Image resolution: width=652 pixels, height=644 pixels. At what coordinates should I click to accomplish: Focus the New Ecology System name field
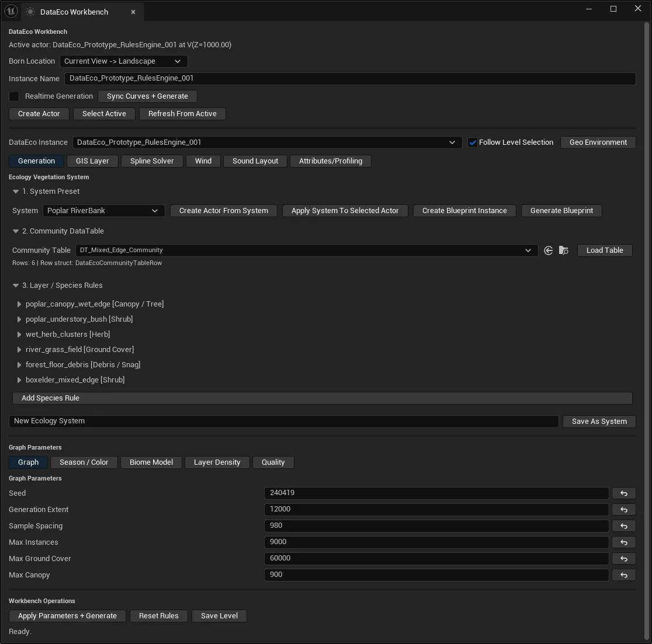[283, 422]
